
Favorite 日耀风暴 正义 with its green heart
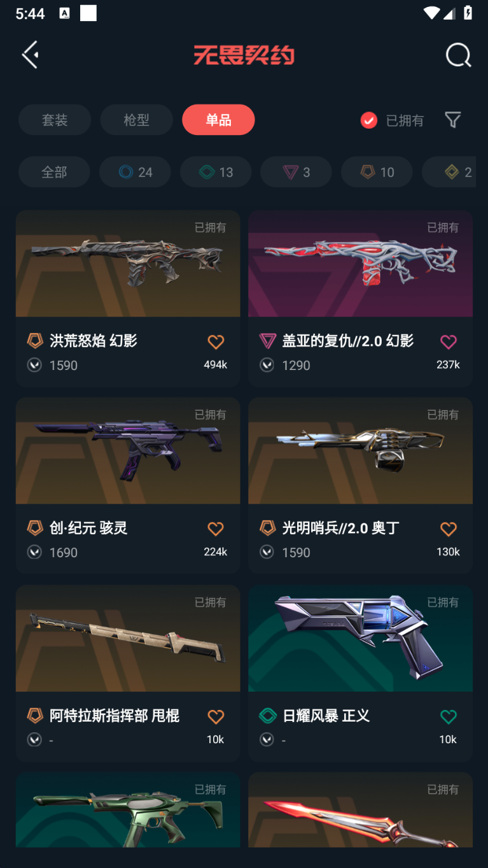click(x=449, y=717)
